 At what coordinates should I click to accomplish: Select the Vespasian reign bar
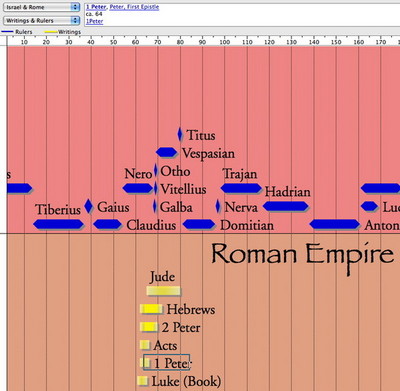point(167,152)
